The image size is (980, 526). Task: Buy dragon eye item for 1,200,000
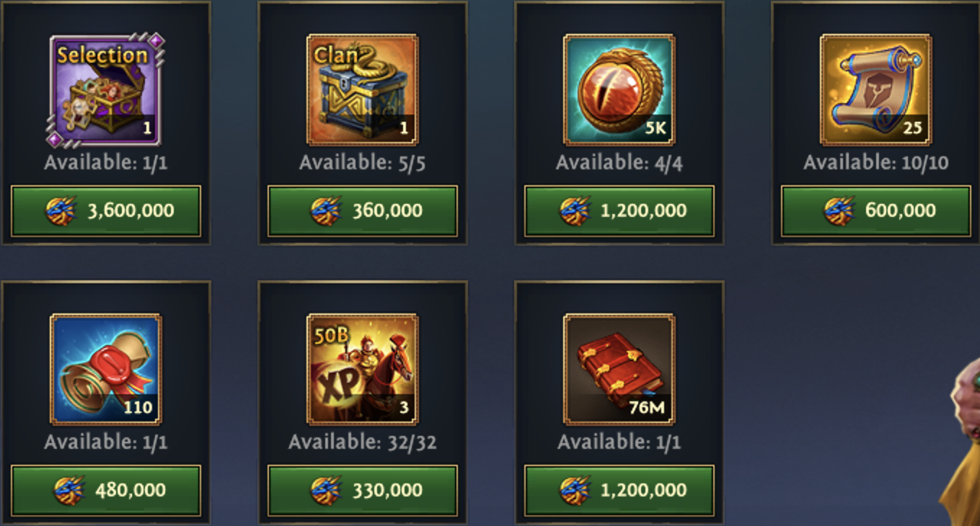click(x=619, y=211)
